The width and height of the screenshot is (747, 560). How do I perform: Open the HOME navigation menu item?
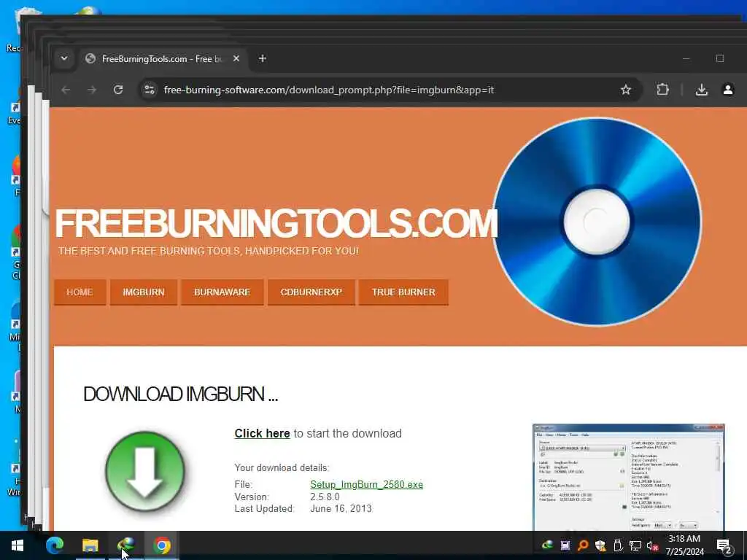click(x=80, y=292)
